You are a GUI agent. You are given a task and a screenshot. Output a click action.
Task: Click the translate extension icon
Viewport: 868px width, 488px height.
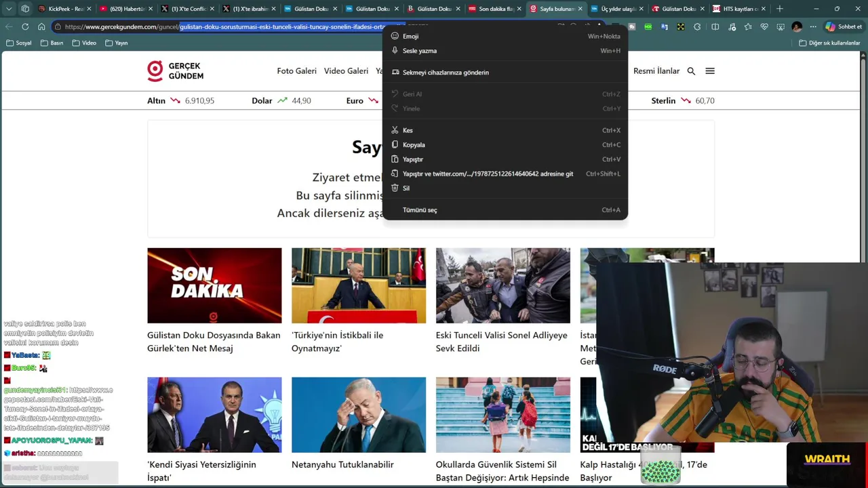665,26
